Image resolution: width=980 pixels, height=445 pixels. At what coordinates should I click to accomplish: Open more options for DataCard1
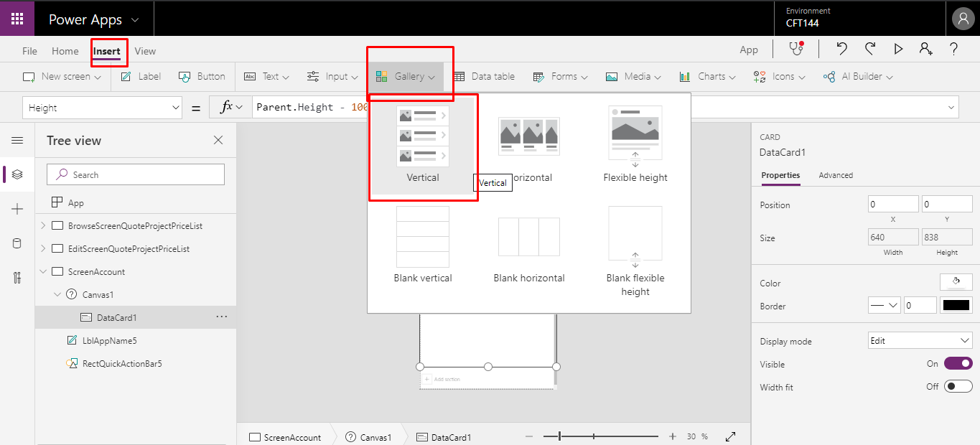click(222, 317)
